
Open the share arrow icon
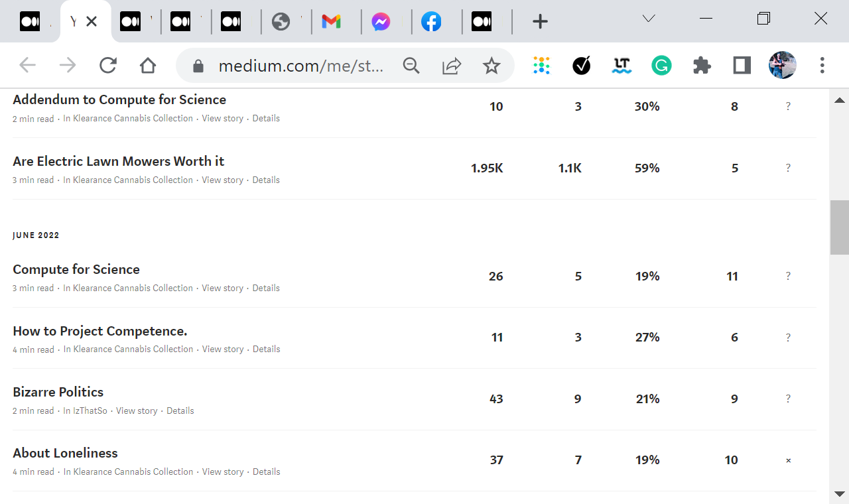[452, 65]
